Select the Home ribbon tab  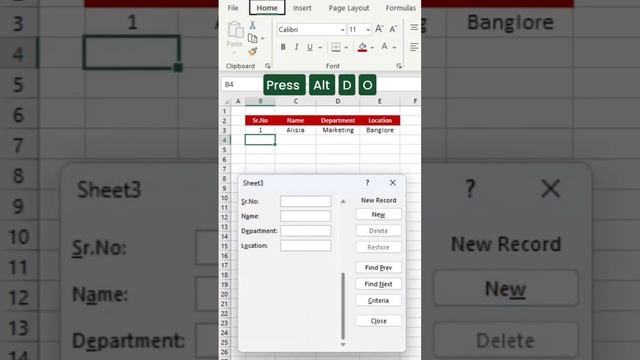(x=267, y=8)
